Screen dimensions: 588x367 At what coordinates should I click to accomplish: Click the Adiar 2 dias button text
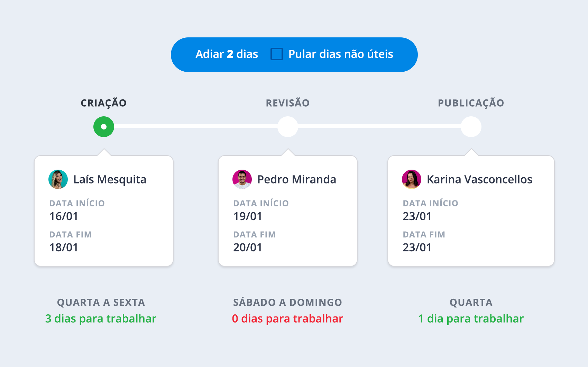click(227, 54)
